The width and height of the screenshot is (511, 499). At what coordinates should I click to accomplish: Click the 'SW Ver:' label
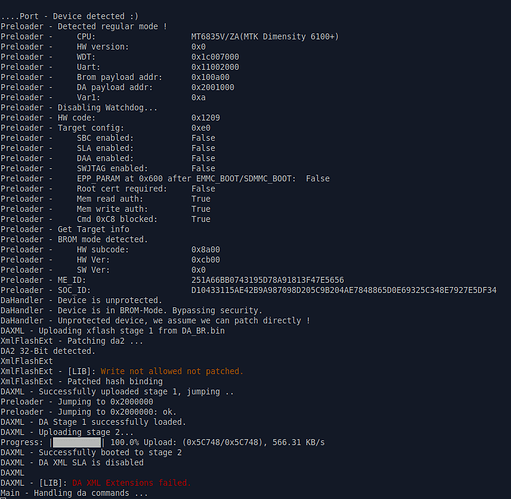pyautogui.click(x=93, y=270)
